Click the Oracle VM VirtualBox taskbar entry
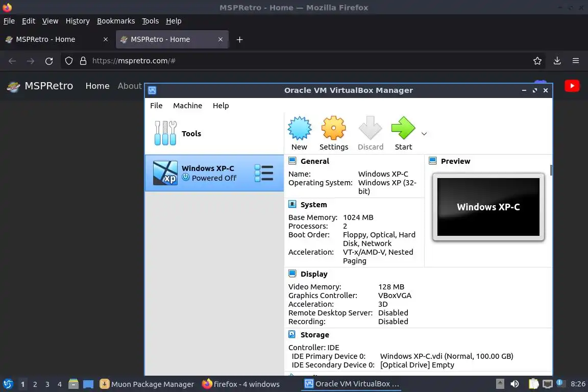 [351, 384]
